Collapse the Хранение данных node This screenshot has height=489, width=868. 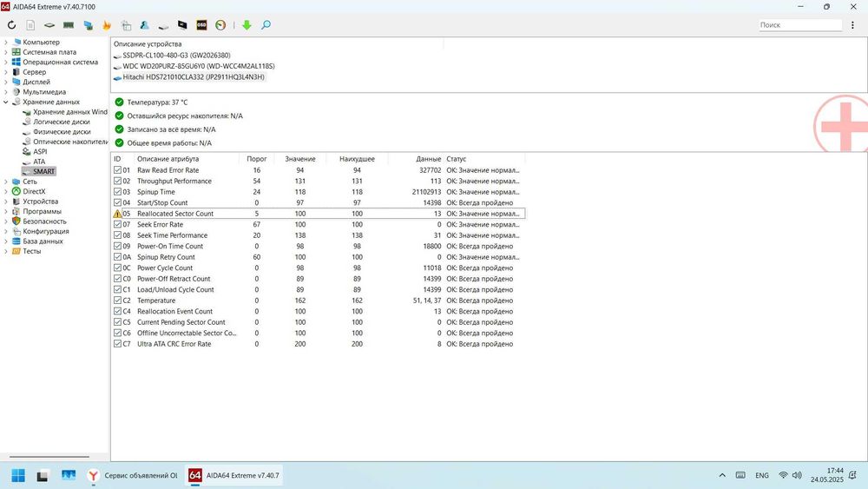coord(6,102)
